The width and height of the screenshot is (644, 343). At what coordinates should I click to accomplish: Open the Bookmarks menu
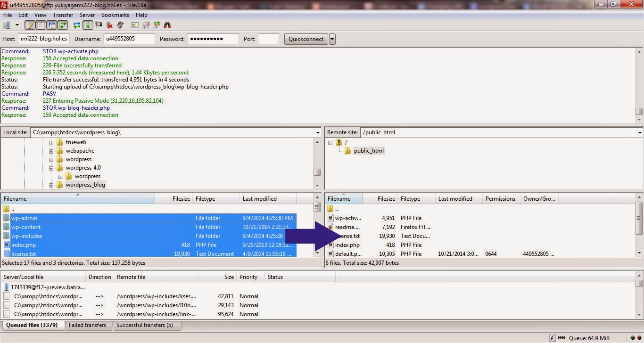click(115, 15)
